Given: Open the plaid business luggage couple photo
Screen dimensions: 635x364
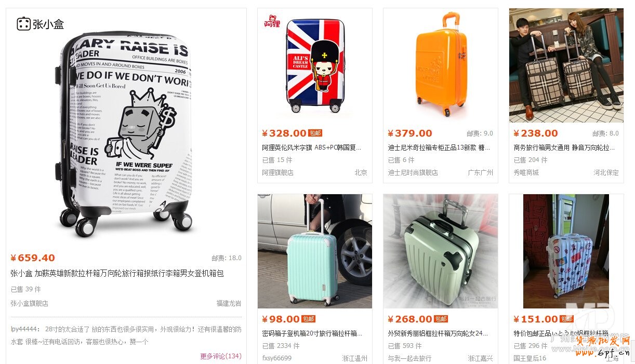Looking at the screenshot, I should (x=566, y=65).
